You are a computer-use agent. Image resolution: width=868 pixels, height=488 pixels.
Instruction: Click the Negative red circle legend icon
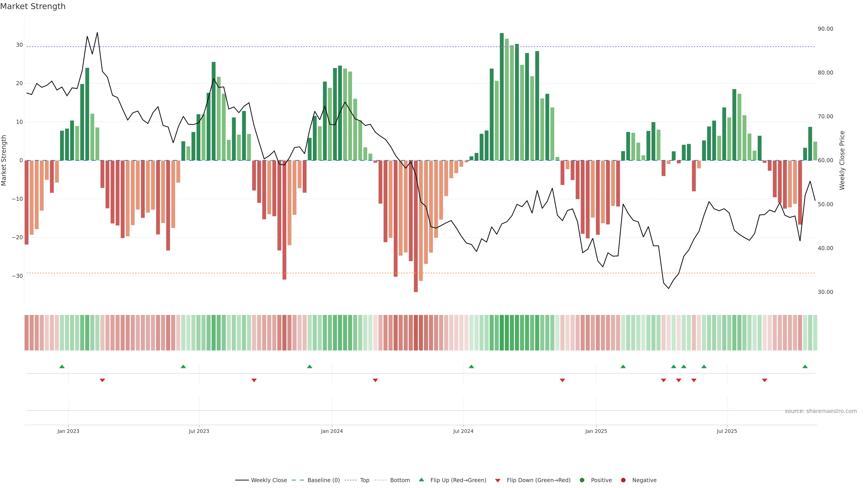click(x=623, y=480)
